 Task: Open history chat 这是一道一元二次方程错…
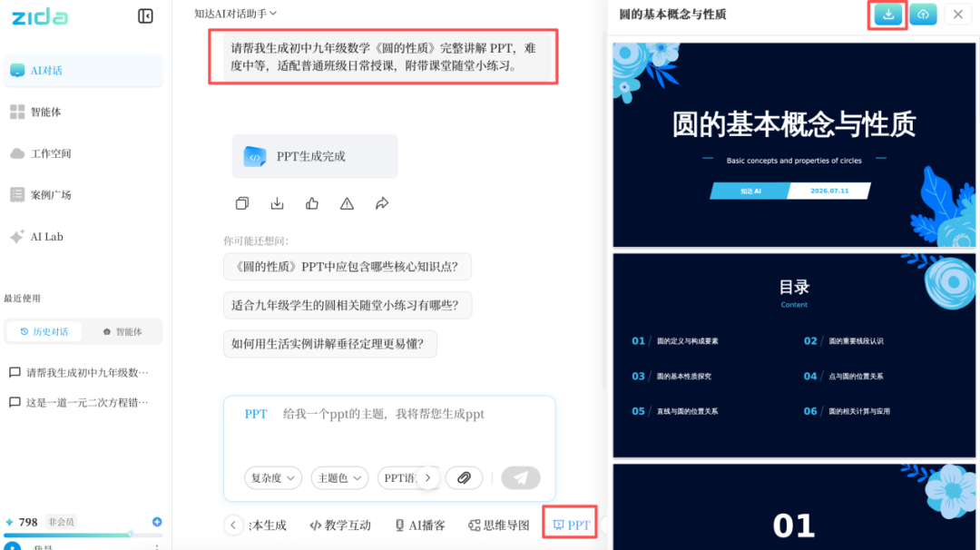tap(79, 402)
